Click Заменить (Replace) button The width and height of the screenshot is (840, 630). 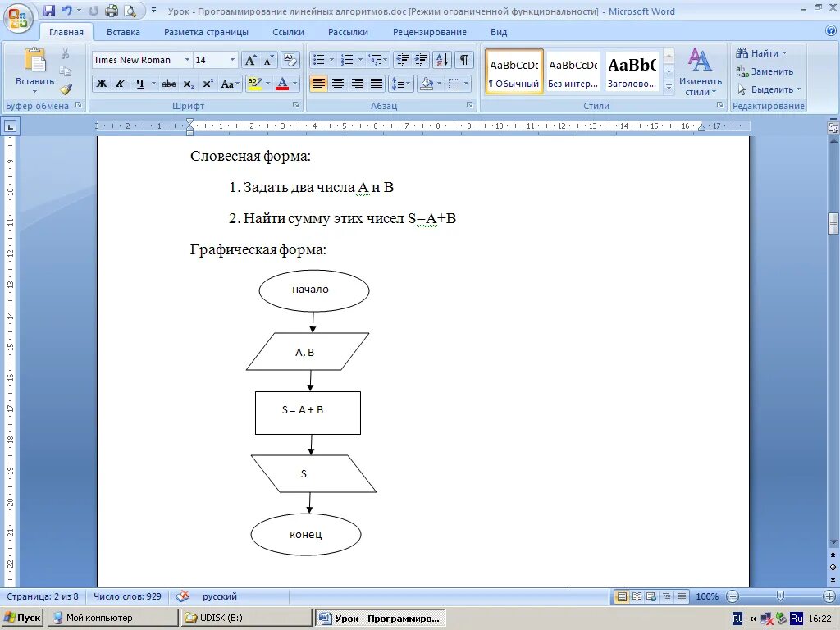point(765,71)
